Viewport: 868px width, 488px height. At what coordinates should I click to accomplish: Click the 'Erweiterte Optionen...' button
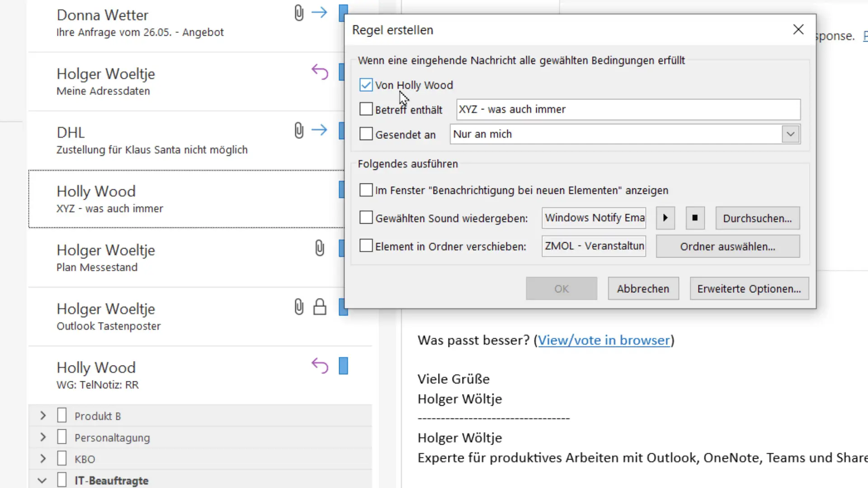[749, 288]
